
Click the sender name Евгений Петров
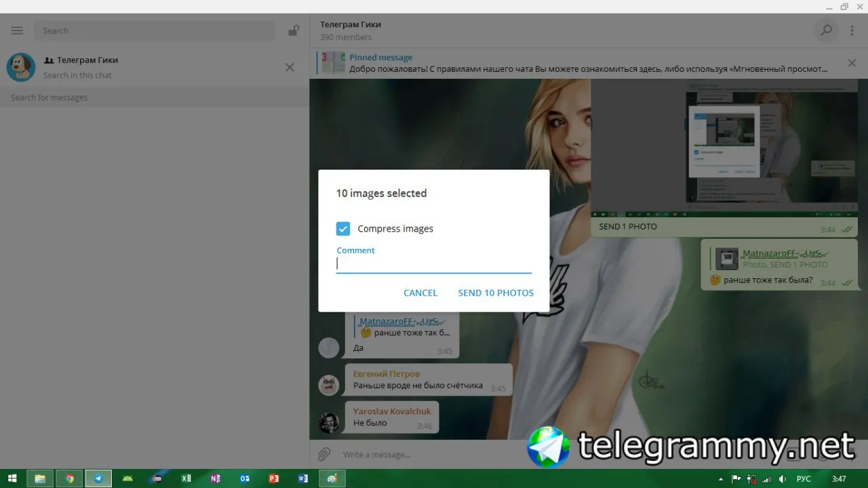[x=387, y=374]
